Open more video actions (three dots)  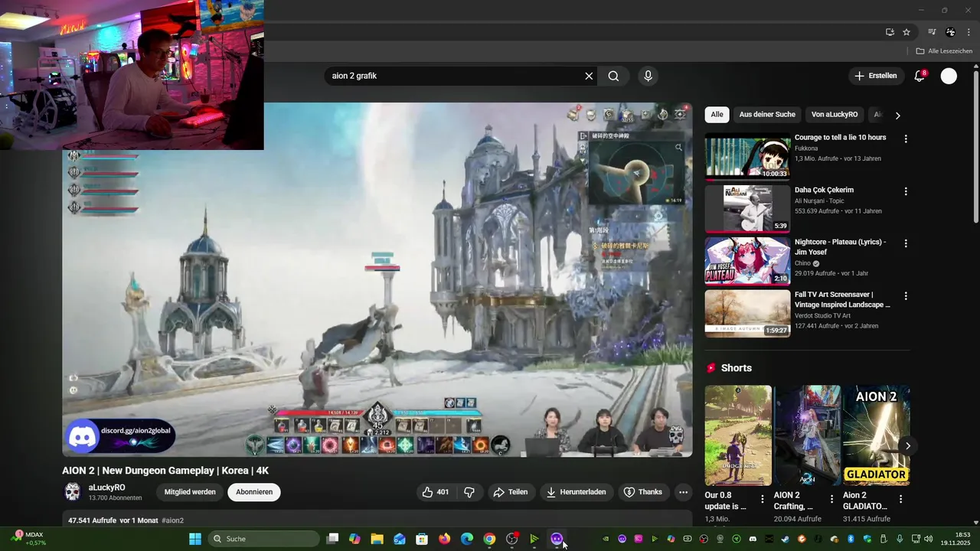coord(684,492)
